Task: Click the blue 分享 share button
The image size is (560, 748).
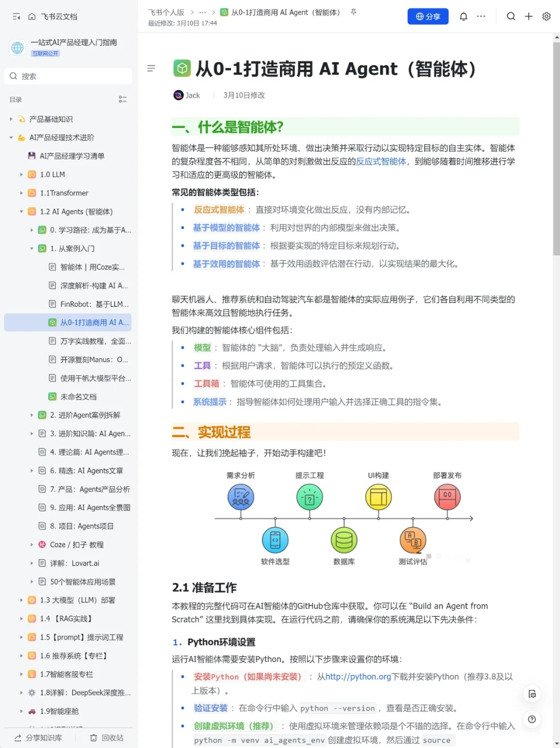Action: (428, 16)
